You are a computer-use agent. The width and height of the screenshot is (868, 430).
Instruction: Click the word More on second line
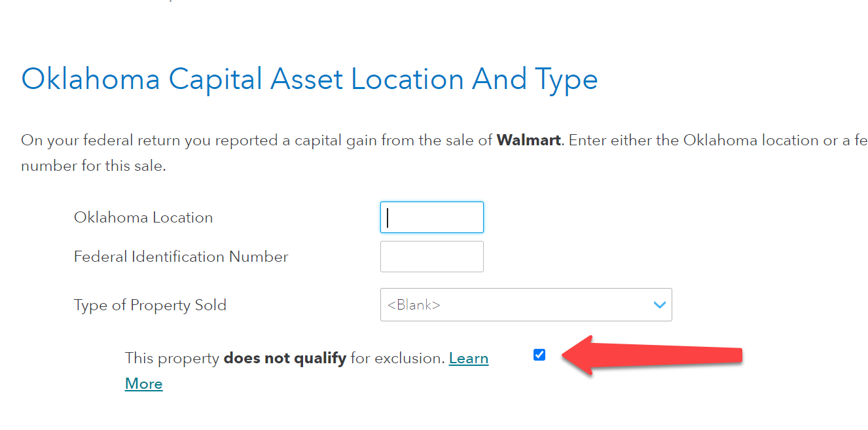144,384
